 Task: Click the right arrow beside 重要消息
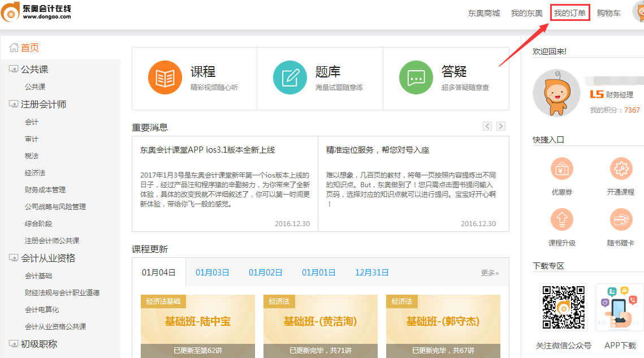click(x=500, y=126)
